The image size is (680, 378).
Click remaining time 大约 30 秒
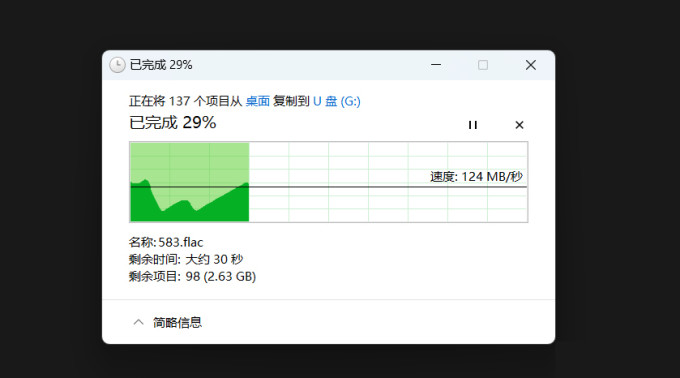[x=214, y=259]
